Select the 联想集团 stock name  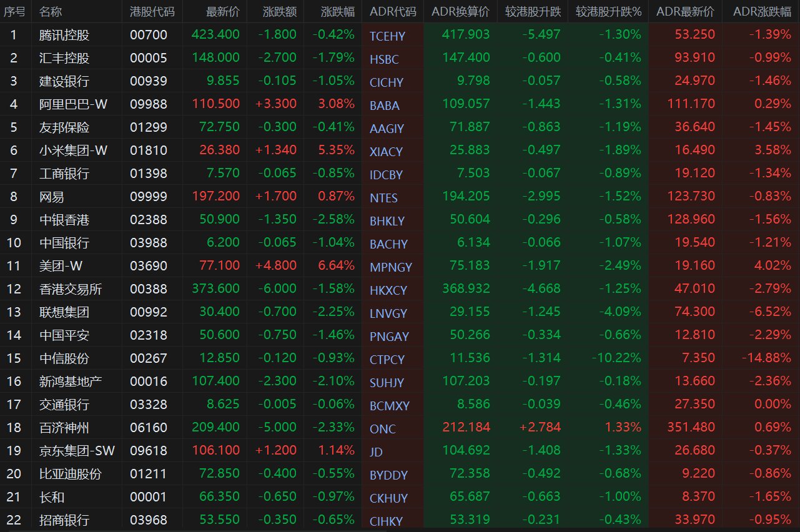click(x=64, y=312)
